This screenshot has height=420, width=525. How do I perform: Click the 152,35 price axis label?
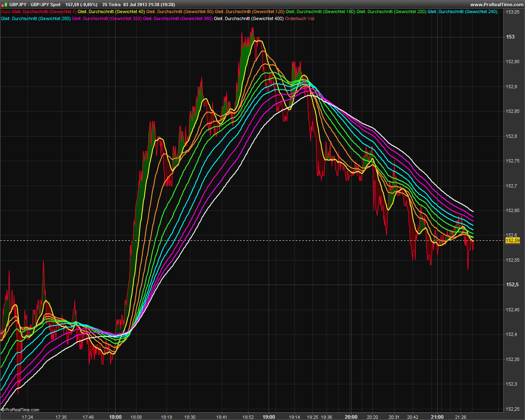tap(513, 359)
